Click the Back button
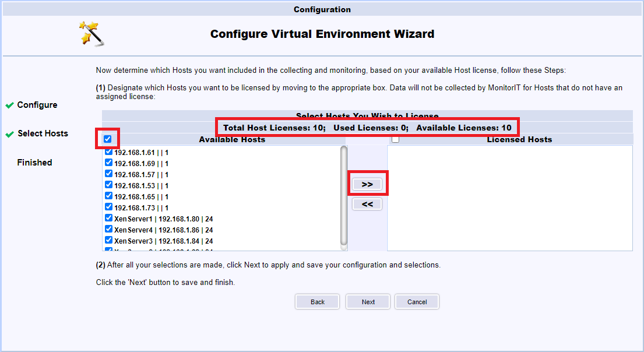The image size is (644, 352). (x=318, y=302)
